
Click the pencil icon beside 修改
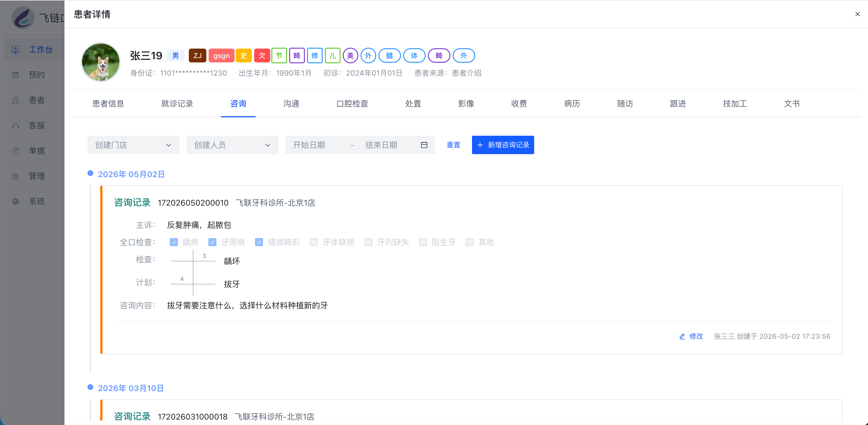(x=682, y=336)
